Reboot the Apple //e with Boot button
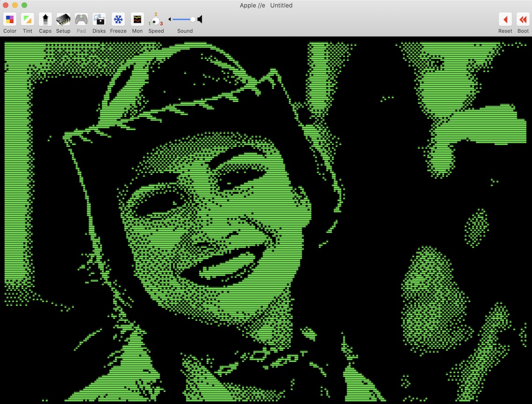This screenshot has width=532, height=404. click(x=523, y=19)
